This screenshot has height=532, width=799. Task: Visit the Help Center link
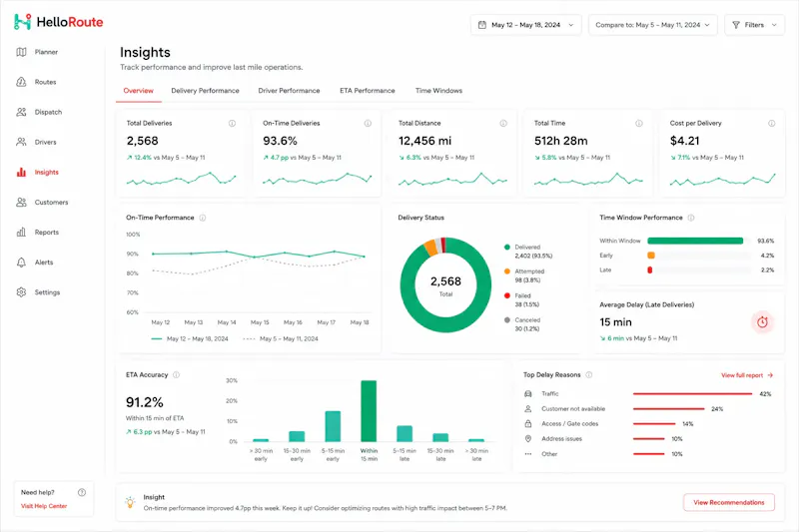pos(44,506)
